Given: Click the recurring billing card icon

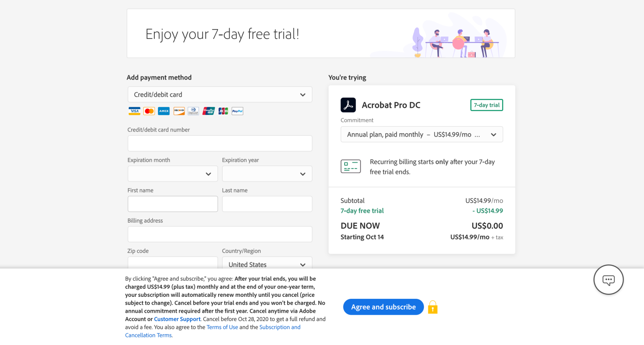Looking at the screenshot, I should click(351, 166).
